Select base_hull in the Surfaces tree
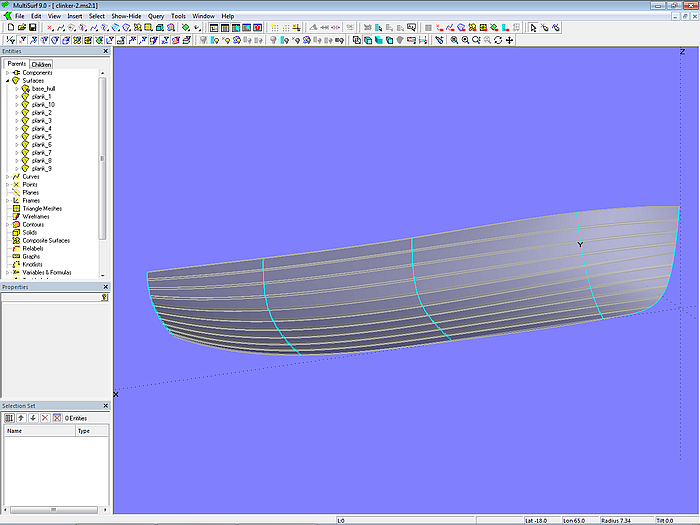700x525 pixels. pos(44,89)
